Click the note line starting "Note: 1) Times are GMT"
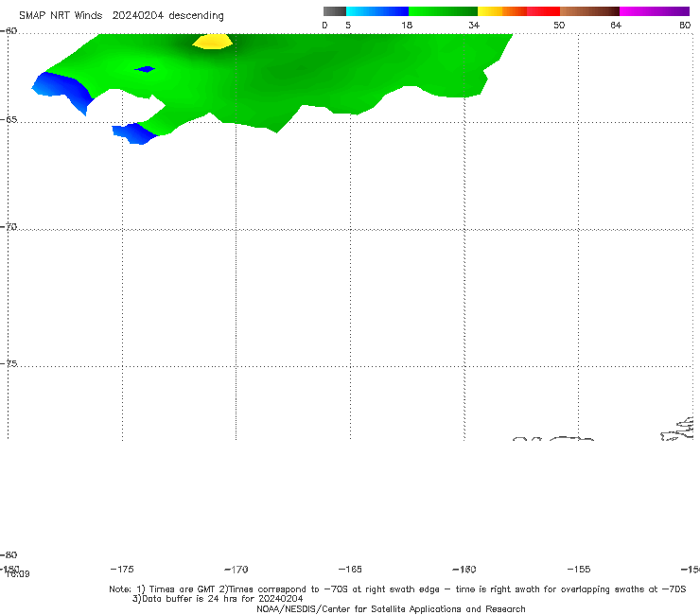The image size is (700, 615). click(x=397, y=589)
